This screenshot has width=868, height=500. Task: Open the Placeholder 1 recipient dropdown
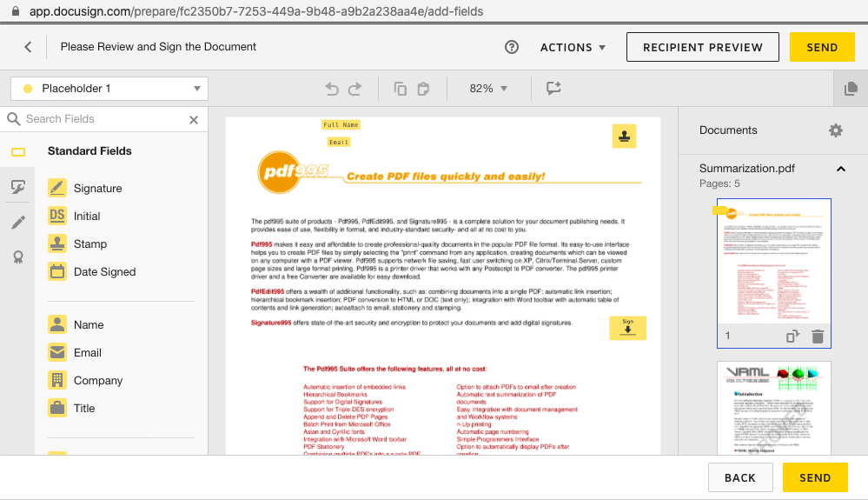point(109,89)
